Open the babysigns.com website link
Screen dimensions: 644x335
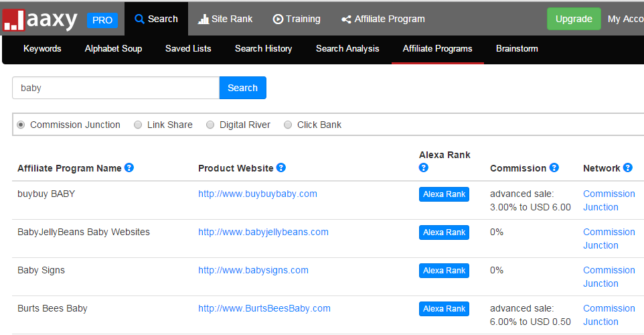point(253,270)
